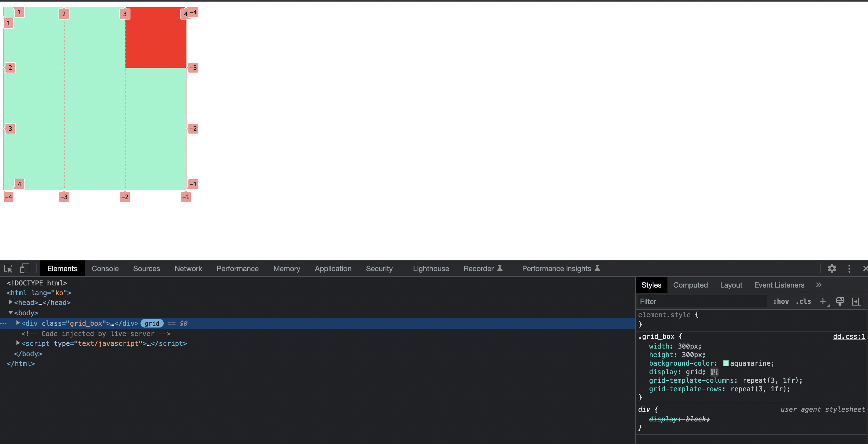Show more Styles pane tabs chevron
This screenshot has height=444, width=868.
(x=819, y=285)
